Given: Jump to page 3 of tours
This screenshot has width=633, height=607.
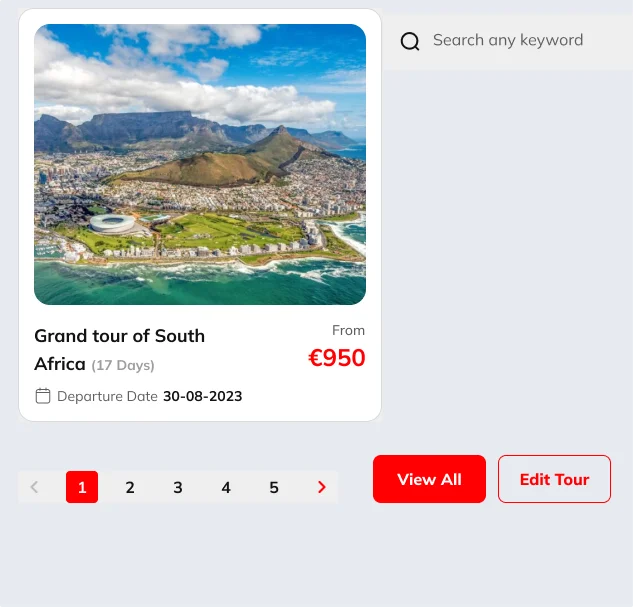Looking at the screenshot, I should point(178,487).
